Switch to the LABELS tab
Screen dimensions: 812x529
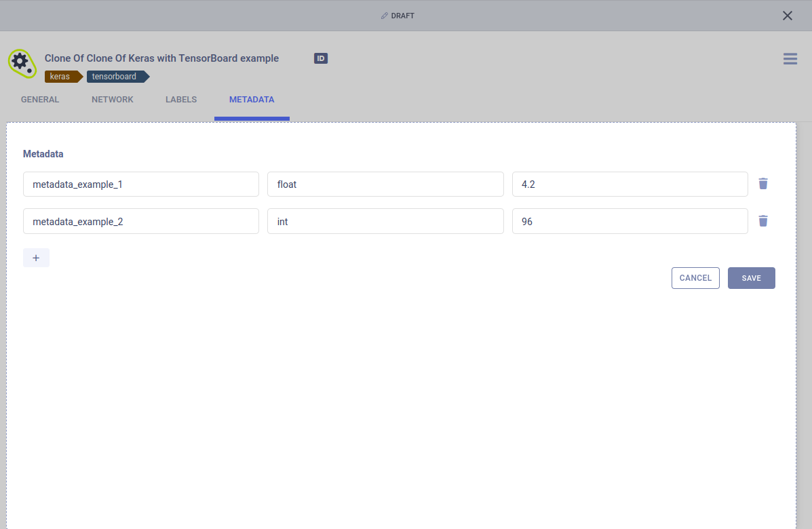[180, 100]
